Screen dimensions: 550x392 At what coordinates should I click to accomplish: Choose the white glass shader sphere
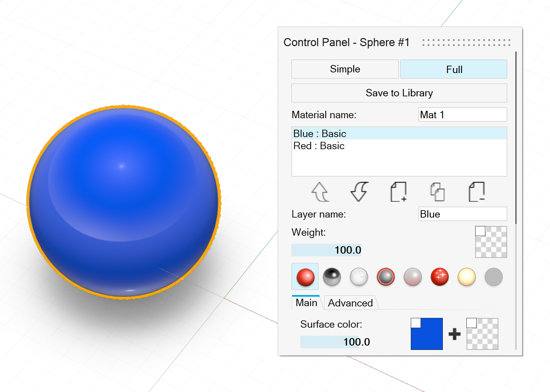pyautogui.click(x=359, y=277)
